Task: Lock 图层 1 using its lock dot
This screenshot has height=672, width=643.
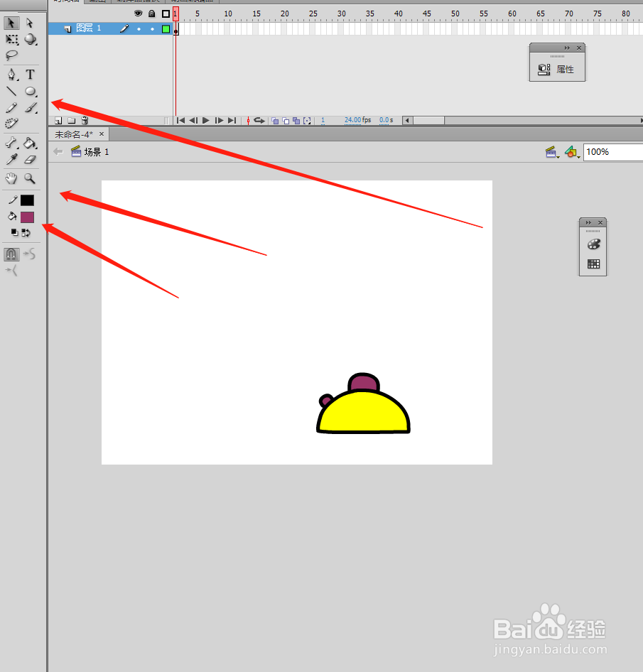Action: coord(152,29)
